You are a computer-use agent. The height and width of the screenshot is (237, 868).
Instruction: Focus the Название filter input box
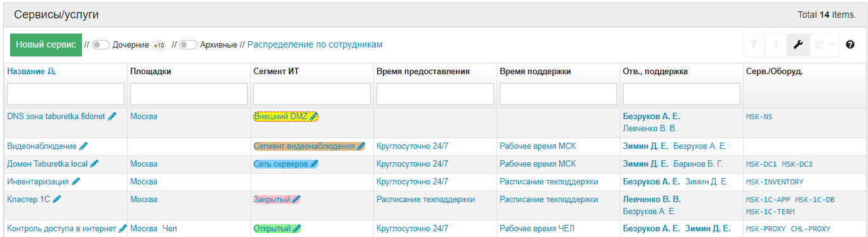tap(65, 94)
